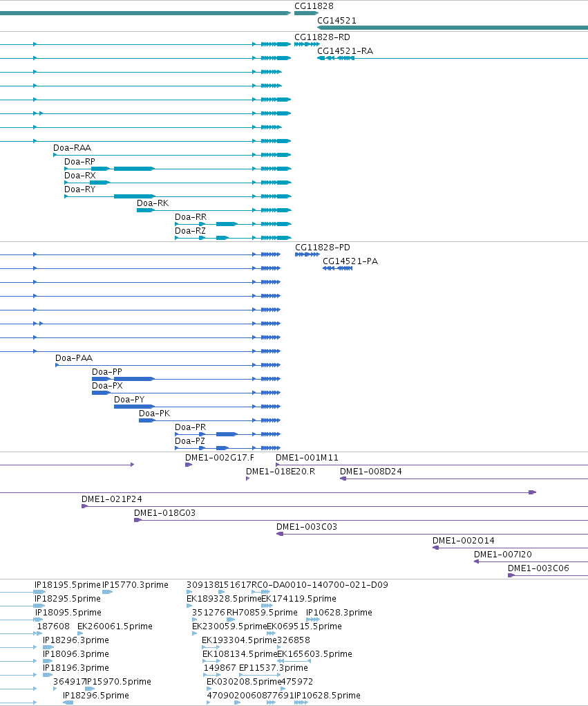Pick the 475972 EST label
Image resolution: width=588 pixels, height=706 pixels.
click(x=296, y=681)
